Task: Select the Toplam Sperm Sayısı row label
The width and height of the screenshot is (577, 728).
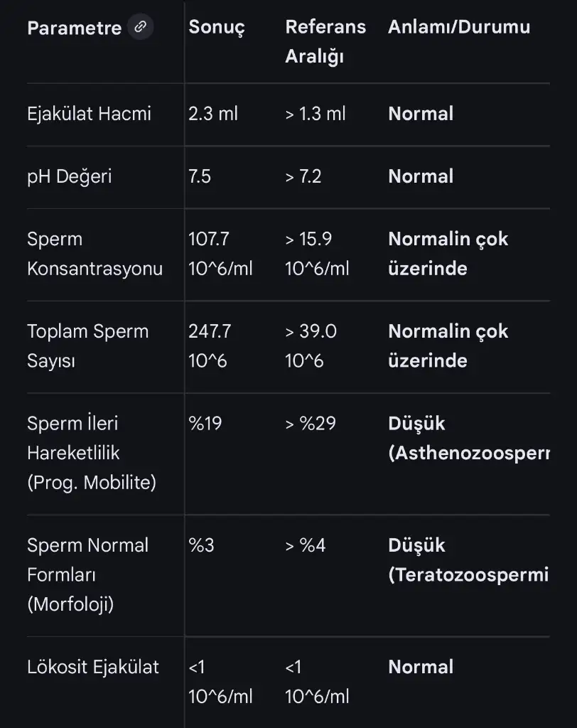Action: (x=87, y=346)
